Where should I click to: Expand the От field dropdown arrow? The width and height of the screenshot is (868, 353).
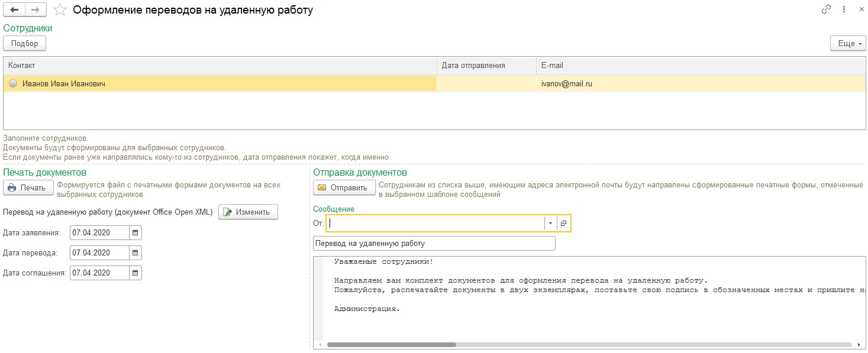coord(550,223)
